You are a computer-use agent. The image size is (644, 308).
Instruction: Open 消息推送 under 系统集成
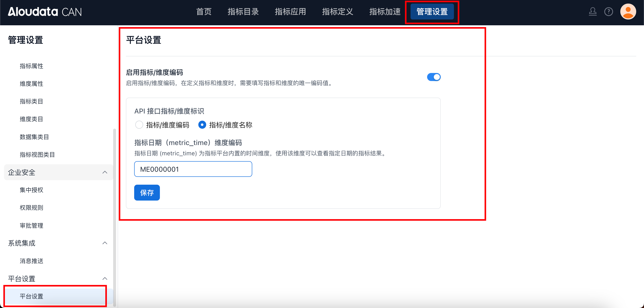point(32,261)
